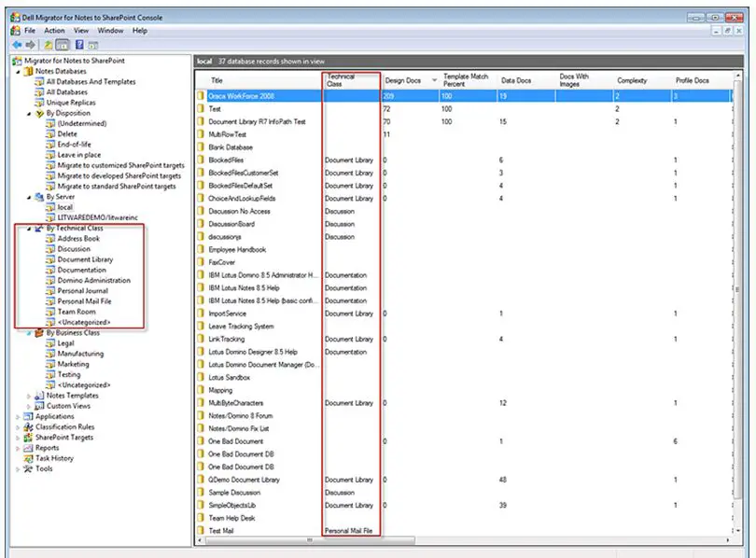This screenshot has width=756, height=558.
Task: Open help via the blue question-mark icon
Action: 79,45
